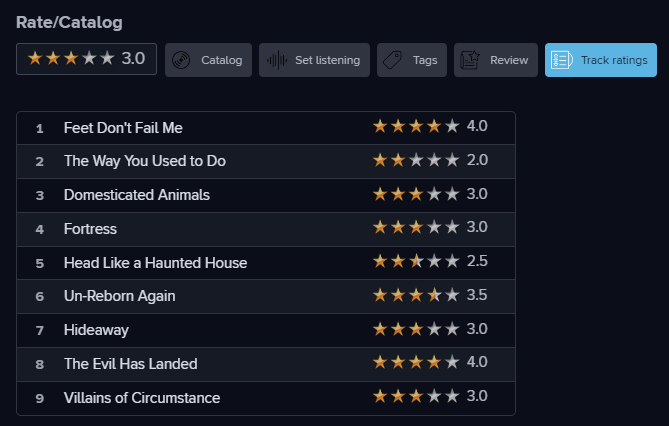Click the vinyl disc icon on Catalog
This screenshot has width=669, height=426.
point(181,60)
